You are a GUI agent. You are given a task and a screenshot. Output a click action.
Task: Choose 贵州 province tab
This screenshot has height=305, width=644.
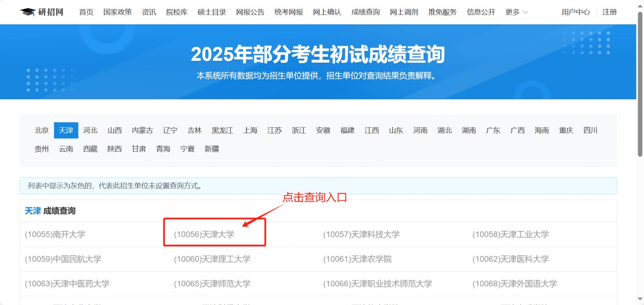click(42, 149)
